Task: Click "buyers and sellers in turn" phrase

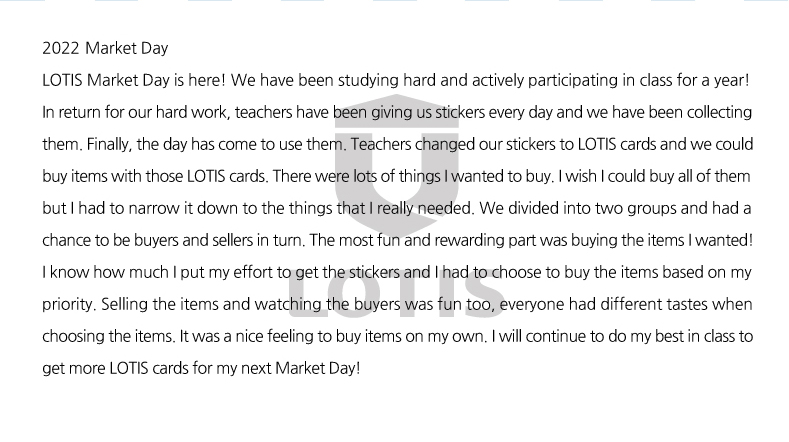Action: coord(219,240)
